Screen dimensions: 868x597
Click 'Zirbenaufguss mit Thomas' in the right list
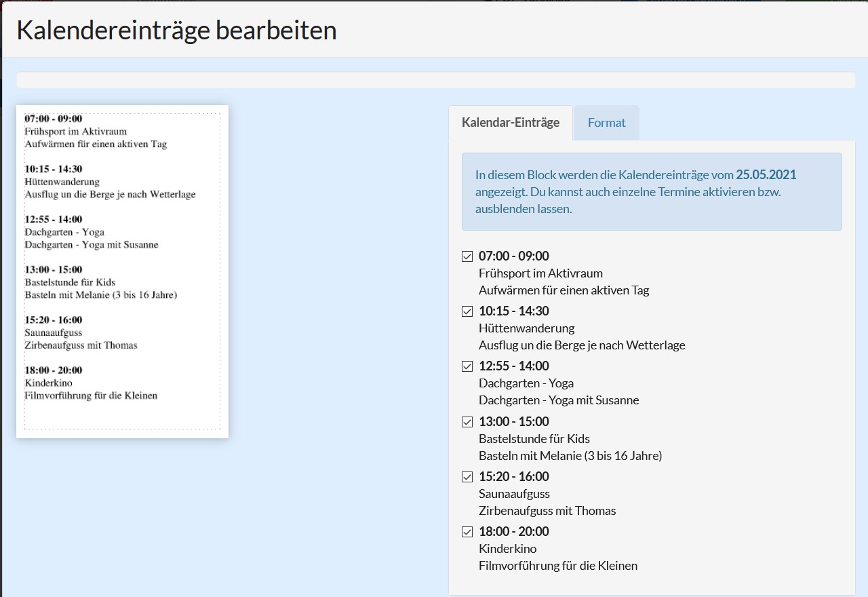pyautogui.click(x=547, y=511)
